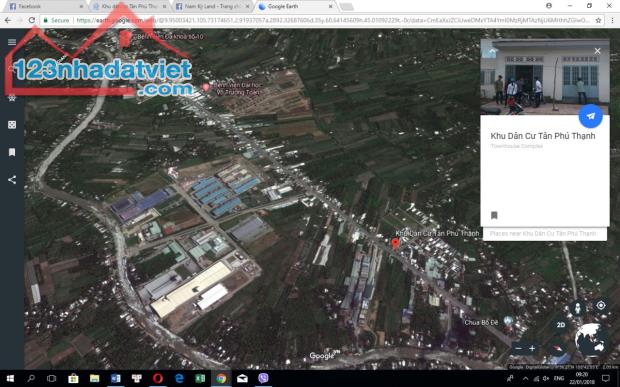Zoom out with the minus button
The height and width of the screenshot is (387, 620).
point(518,348)
